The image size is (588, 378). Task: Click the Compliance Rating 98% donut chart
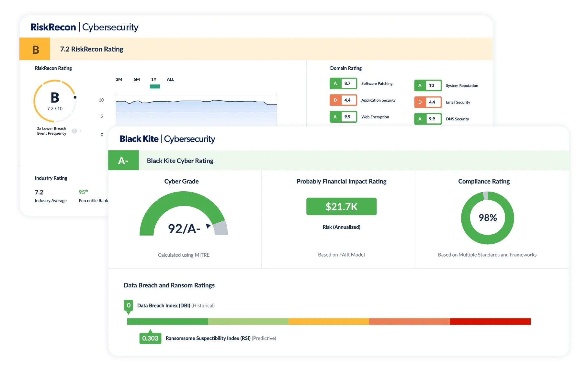pos(487,218)
